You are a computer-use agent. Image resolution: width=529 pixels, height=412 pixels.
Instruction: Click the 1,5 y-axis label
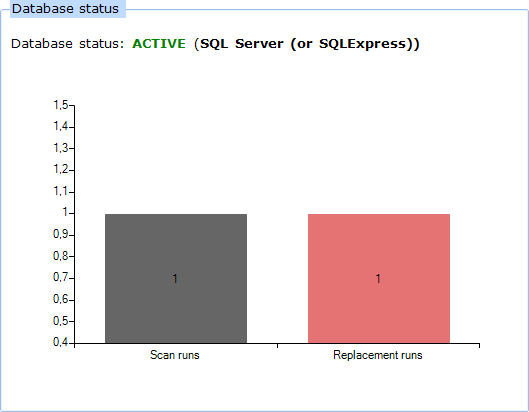pyautogui.click(x=61, y=105)
